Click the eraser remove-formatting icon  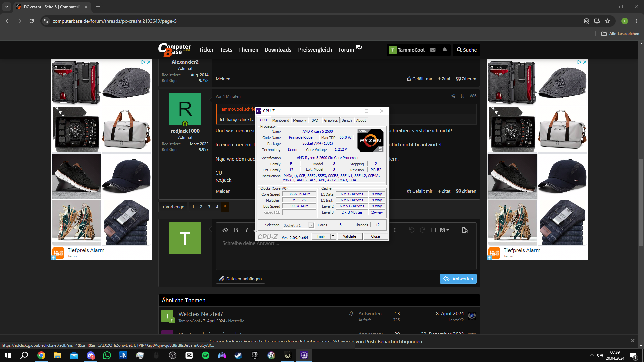[x=225, y=230]
